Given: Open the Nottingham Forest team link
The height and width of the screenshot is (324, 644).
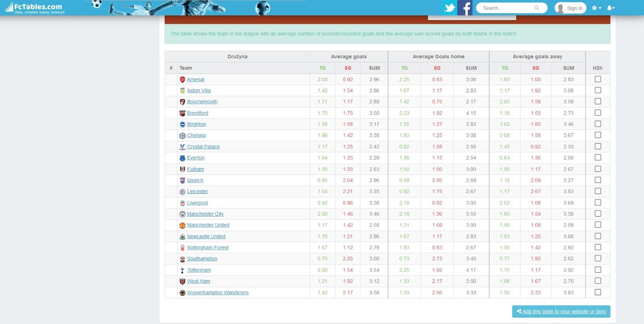Looking at the screenshot, I should pos(208,248).
